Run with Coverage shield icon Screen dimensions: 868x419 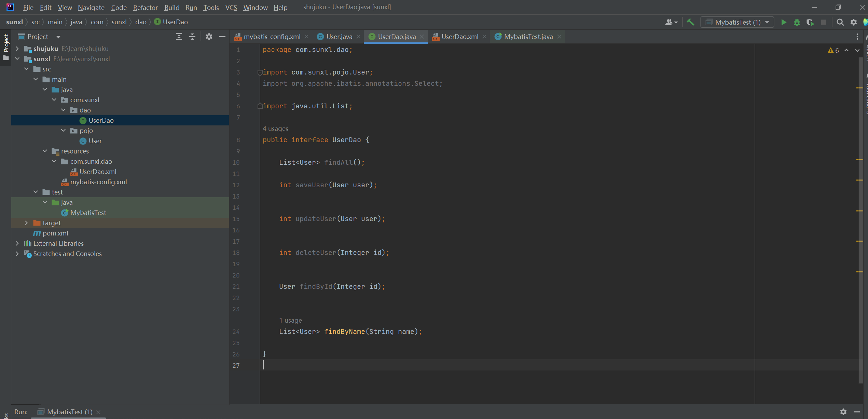pyautogui.click(x=810, y=22)
